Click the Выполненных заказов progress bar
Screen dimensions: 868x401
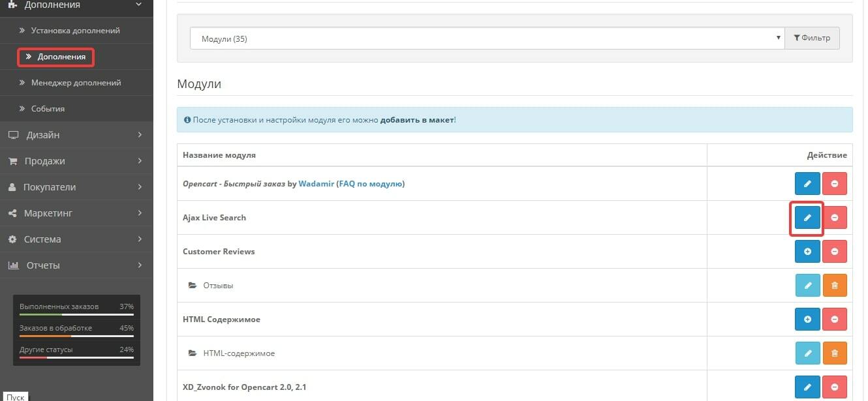point(76,314)
